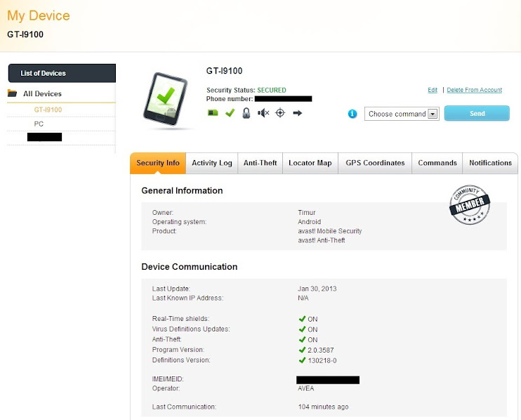Click the green check beside Definitions Version 130218-0
The height and width of the screenshot is (420, 521).
(302, 360)
